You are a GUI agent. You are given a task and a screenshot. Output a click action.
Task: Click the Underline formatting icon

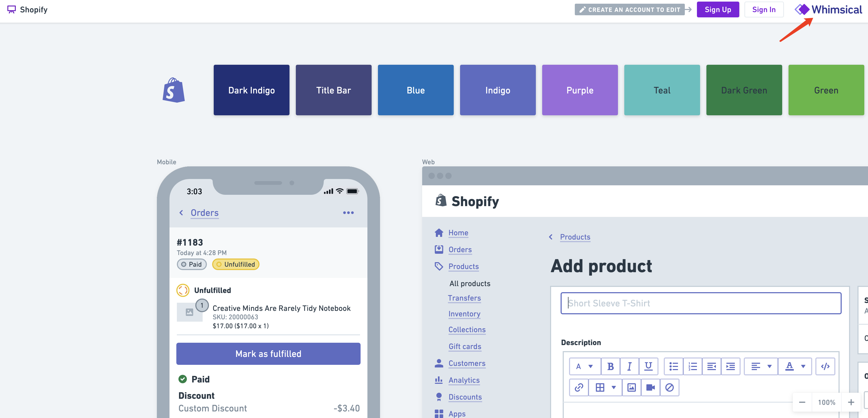[648, 366]
